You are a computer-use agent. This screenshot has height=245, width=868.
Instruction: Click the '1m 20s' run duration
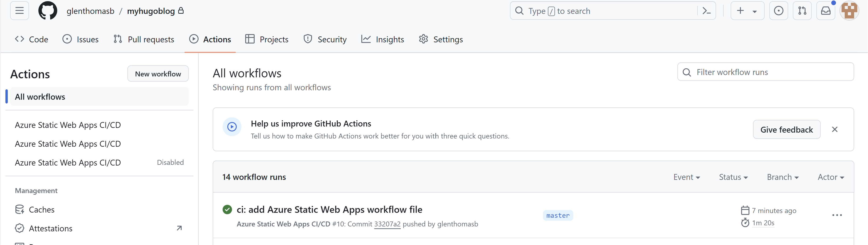coord(763,223)
